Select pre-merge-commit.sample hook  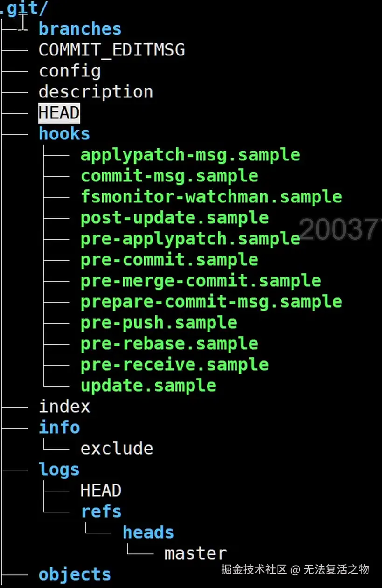tap(201, 281)
